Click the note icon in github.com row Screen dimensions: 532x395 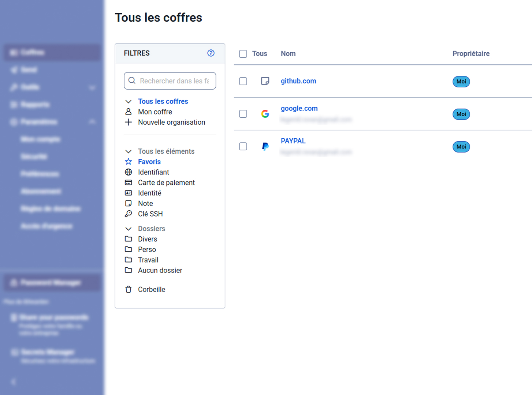pos(265,81)
